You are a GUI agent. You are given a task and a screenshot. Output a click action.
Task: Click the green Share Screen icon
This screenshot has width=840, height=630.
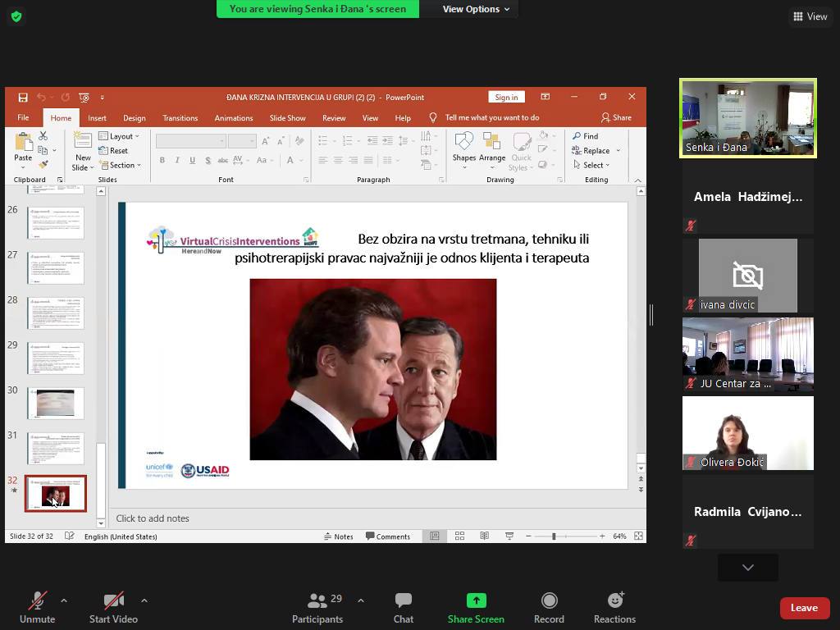pos(476,600)
